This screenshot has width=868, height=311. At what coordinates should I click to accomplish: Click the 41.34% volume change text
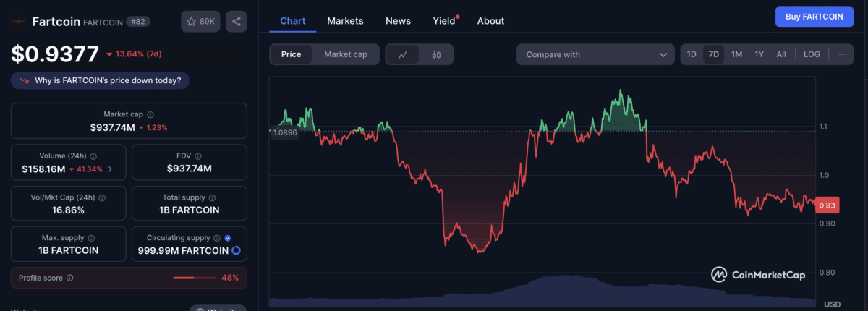tap(90, 169)
